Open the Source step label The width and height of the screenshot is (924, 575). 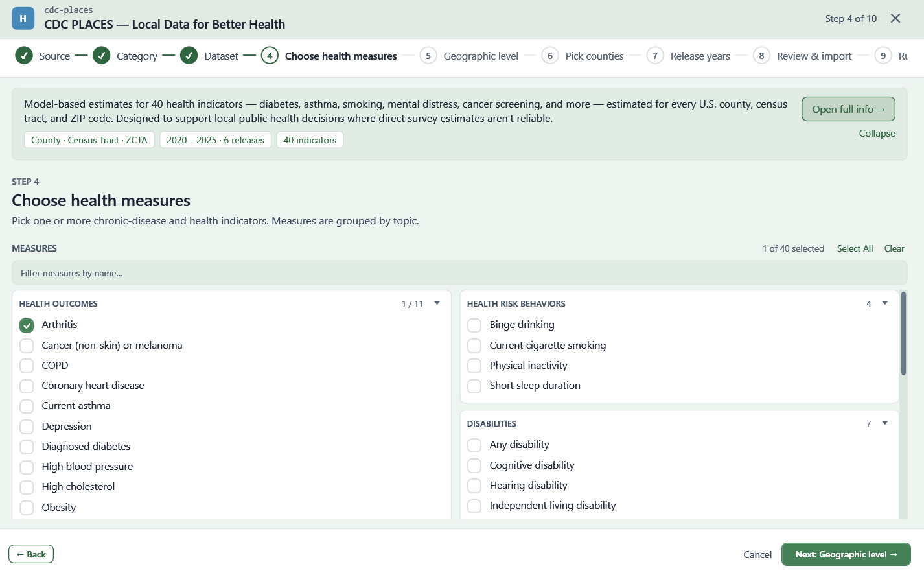pyautogui.click(x=54, y=56)
